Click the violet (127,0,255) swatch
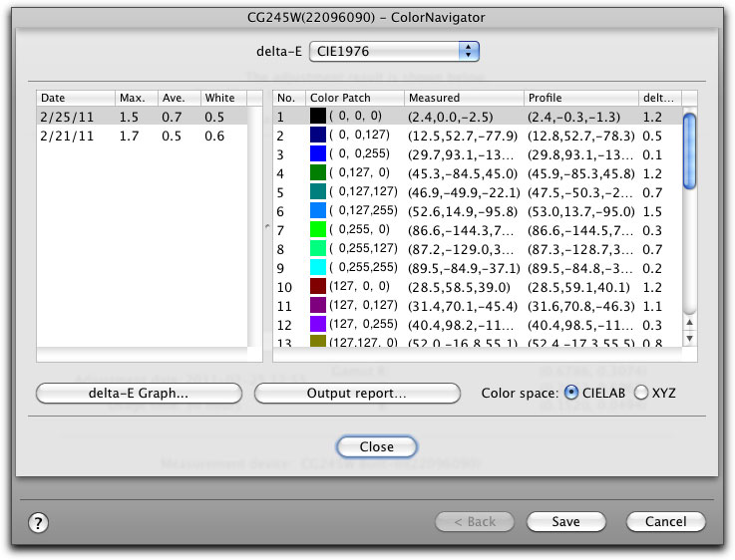The width and height of the screenshot is (735, 560). click(318, 324)
